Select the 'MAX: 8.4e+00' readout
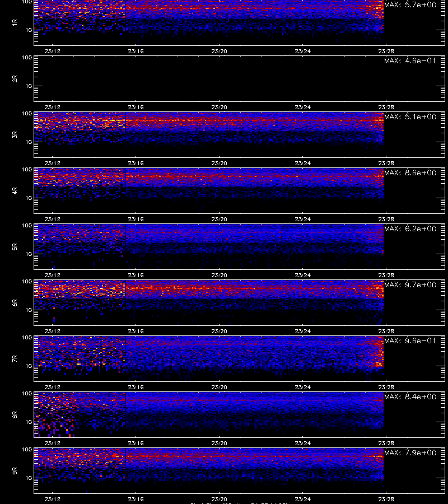Screen dimensions: 448x504 click(x=410, y=396)
